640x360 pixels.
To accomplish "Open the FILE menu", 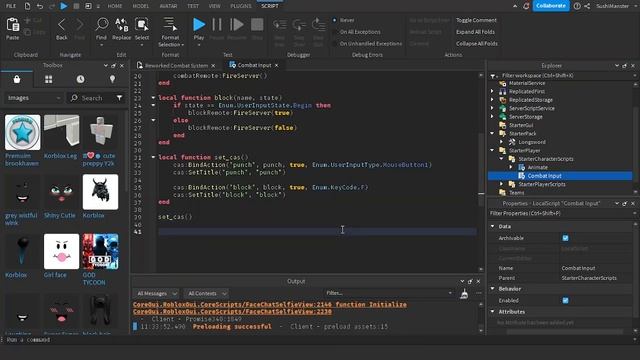I will pos(11,6).
